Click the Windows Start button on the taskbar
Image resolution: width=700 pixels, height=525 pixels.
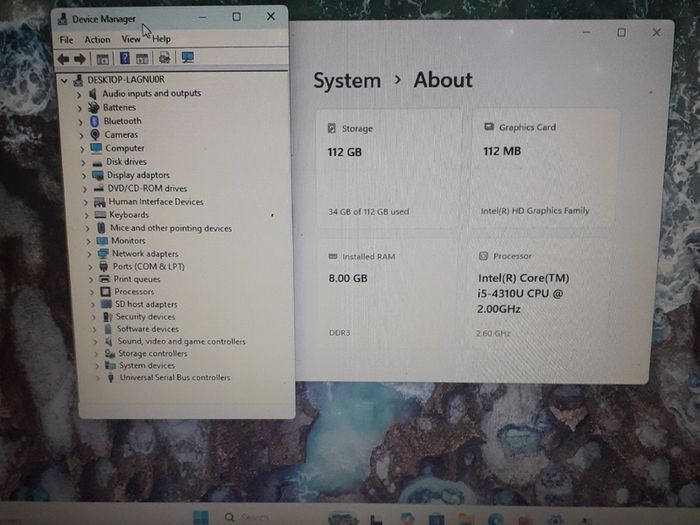click(200, 517)
